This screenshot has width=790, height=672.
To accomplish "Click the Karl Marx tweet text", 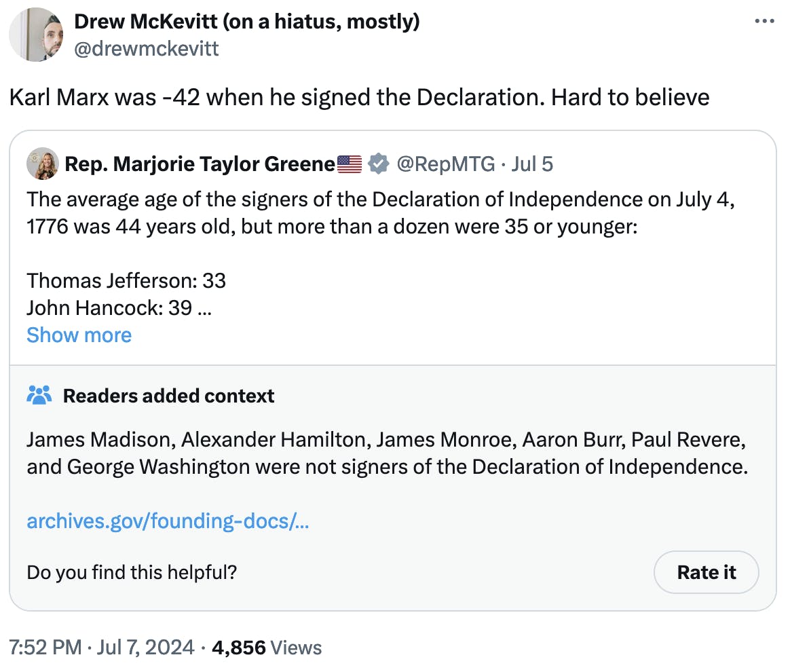I will (x=359, y=97).
